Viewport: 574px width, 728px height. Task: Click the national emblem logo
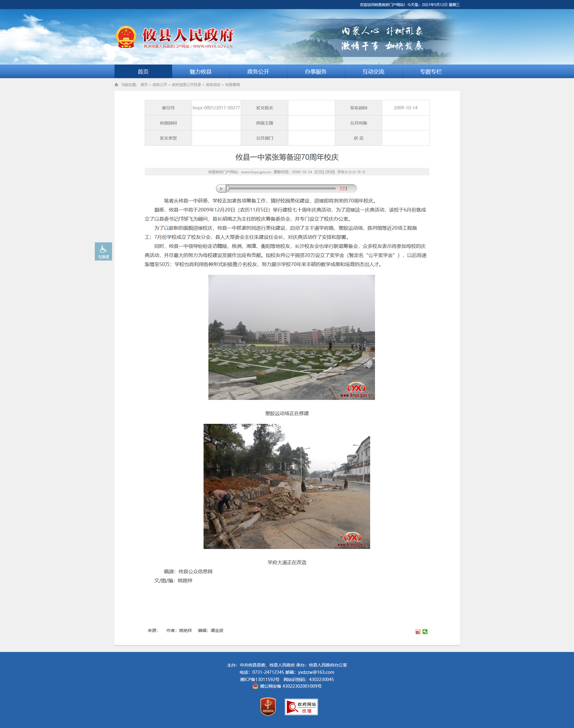[126, 37]
